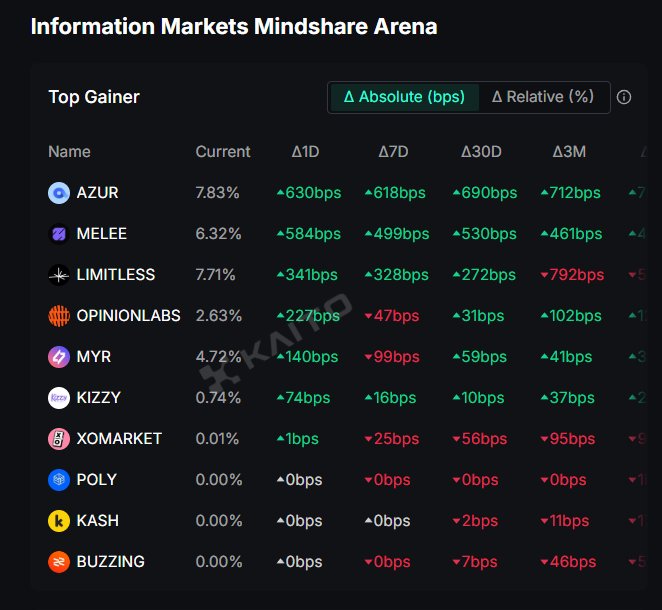The height and width of the screenshot is (610, 662).
Task: Click the LIMITLESS project logo icon
Action: coord(58,275)
